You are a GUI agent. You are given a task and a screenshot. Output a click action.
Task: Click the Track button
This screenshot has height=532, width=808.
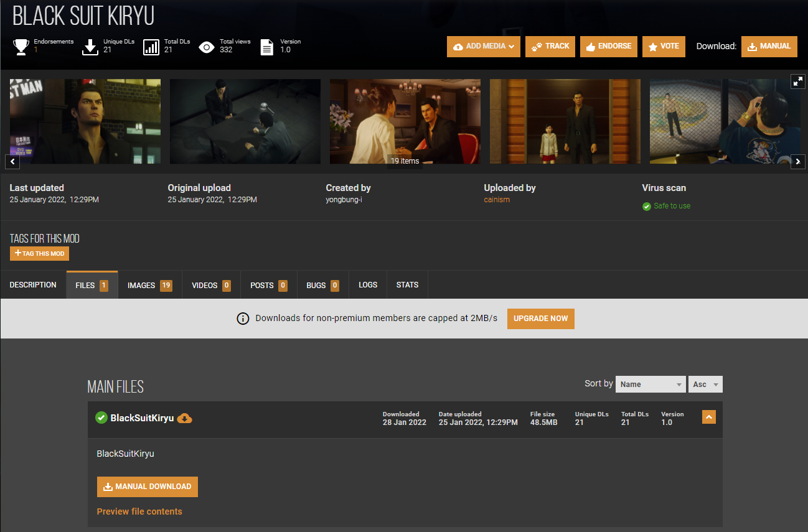[x=550, y=47]
